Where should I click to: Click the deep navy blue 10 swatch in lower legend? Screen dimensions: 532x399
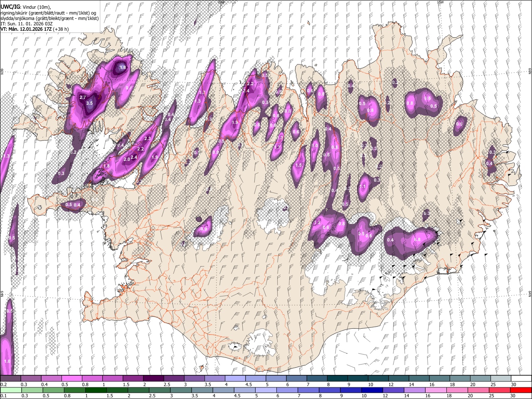372,390
